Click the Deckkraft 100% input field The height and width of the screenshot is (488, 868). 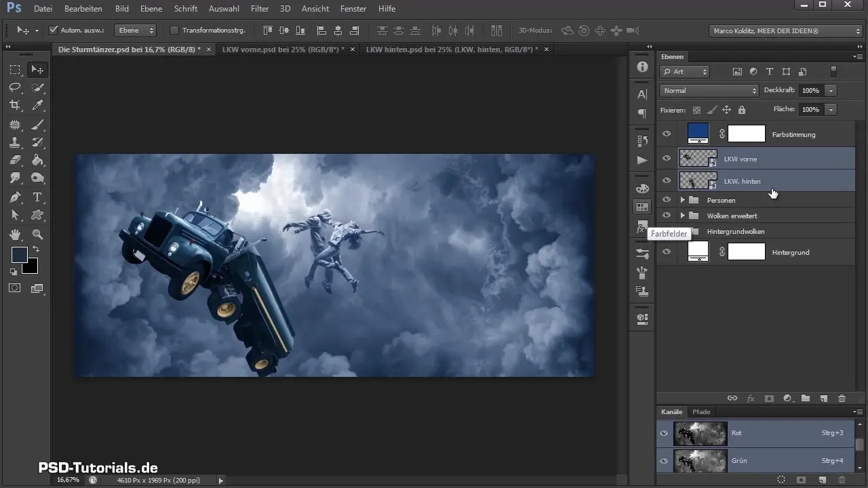click(x=811, y=90)
